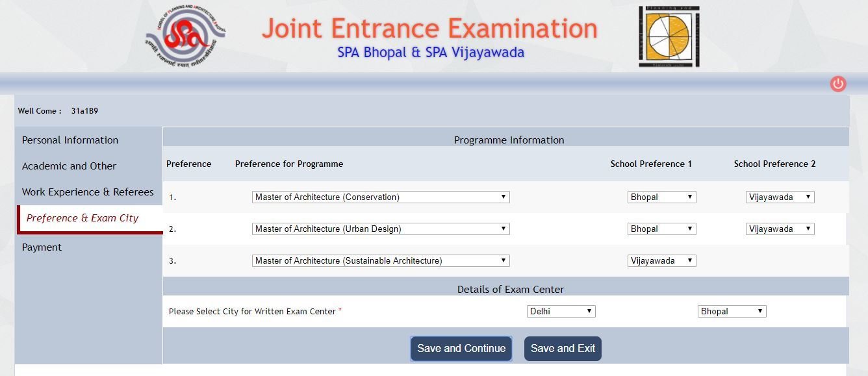Go to Personal Information section

click(x=70, y=140)
